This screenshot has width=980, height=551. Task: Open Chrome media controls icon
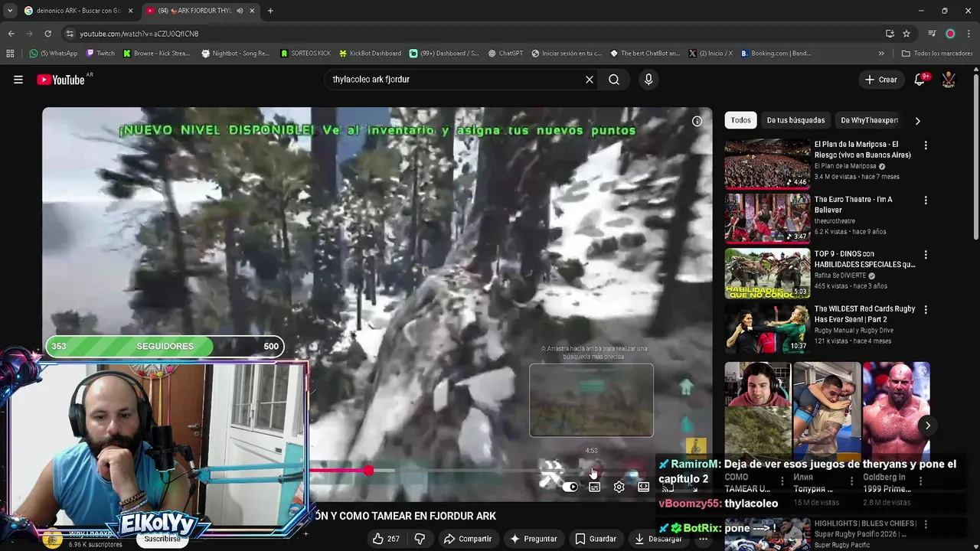pyautogui.click(x=932, y=34)
